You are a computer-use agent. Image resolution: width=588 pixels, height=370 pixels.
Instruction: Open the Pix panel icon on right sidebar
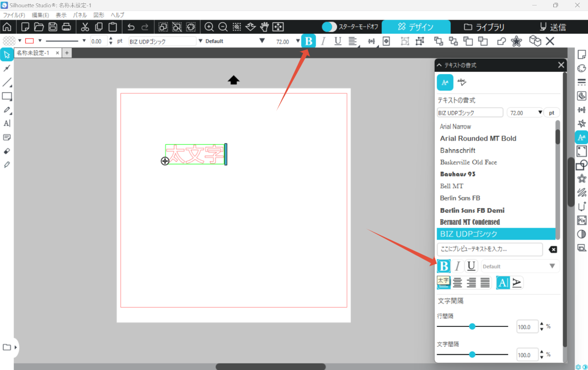click(x=581, y=220)
